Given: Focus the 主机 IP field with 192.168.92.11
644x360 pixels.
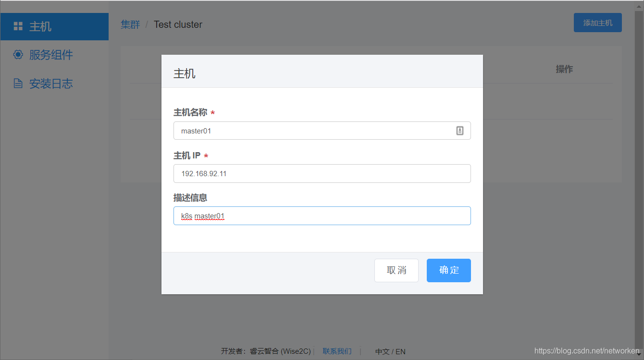Looking at the screenshot, I should [x=322, y=173].
